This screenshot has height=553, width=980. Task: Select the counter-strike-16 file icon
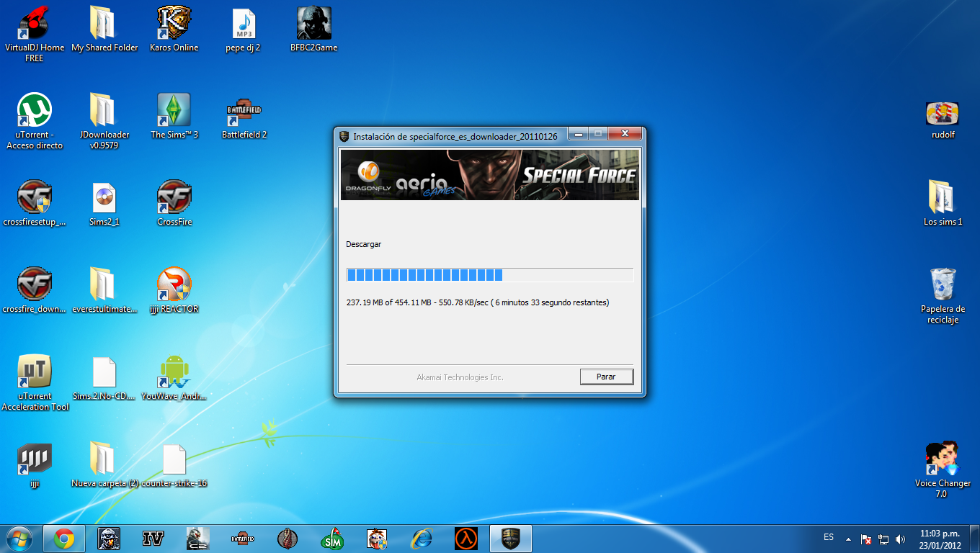click(x=174, y=465)
